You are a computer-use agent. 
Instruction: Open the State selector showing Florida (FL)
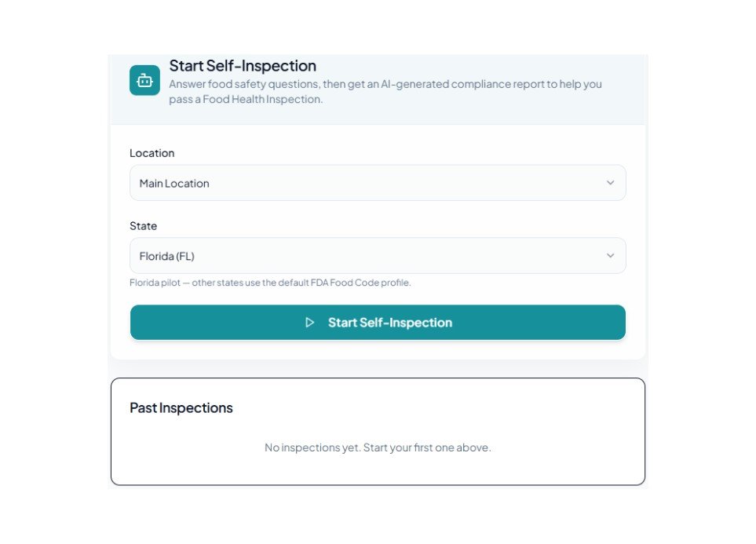[377, 255]
